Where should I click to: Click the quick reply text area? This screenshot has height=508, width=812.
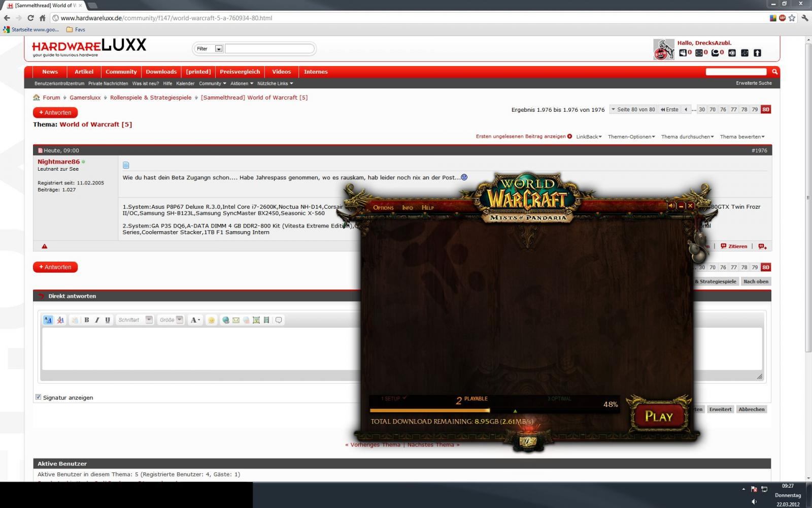coord(401,348)
